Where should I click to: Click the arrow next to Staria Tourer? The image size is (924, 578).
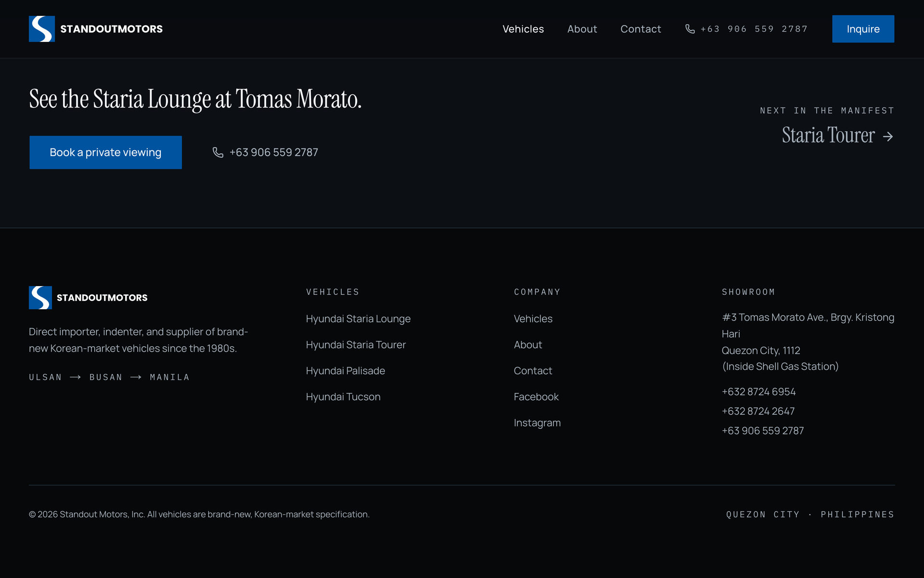pyautogui.click(x=888, y=137)
